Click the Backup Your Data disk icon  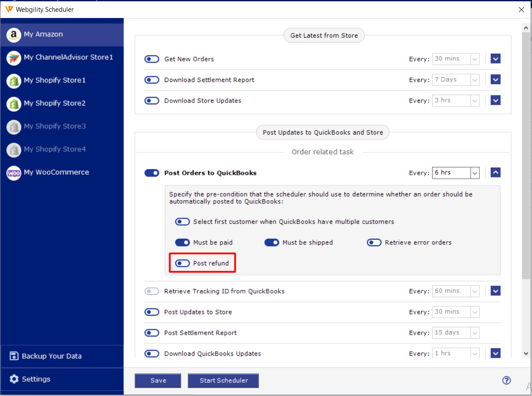14,356
